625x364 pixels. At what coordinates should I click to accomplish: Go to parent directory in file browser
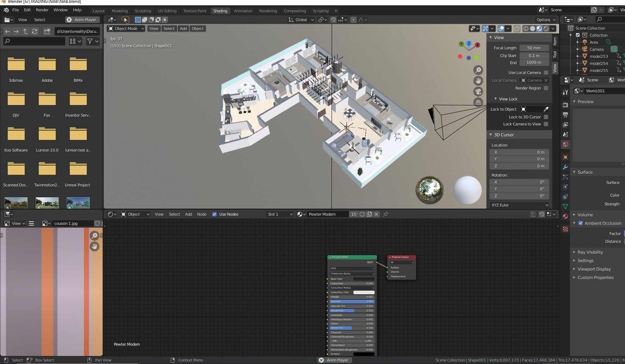25,31
